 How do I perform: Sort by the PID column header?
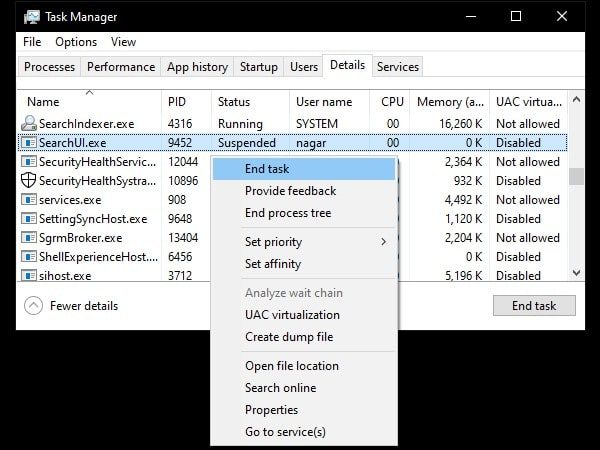[x=187, y=102]
